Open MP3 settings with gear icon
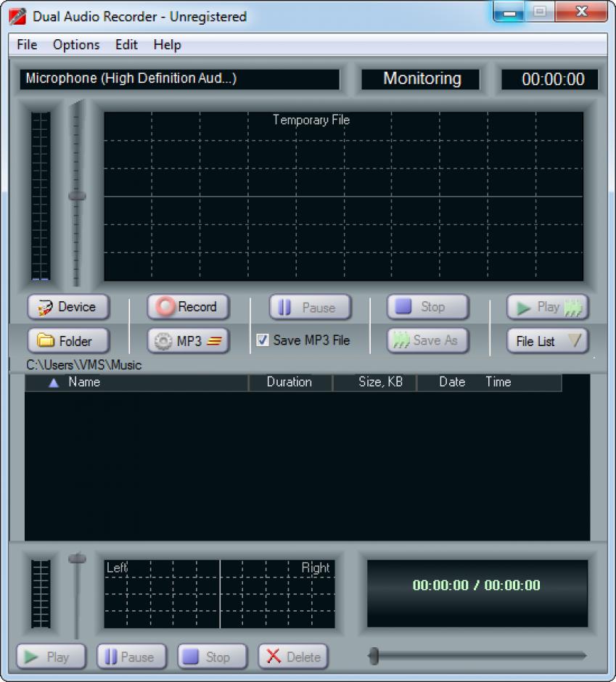Screen dimensions: 616x682 (164, 341)
